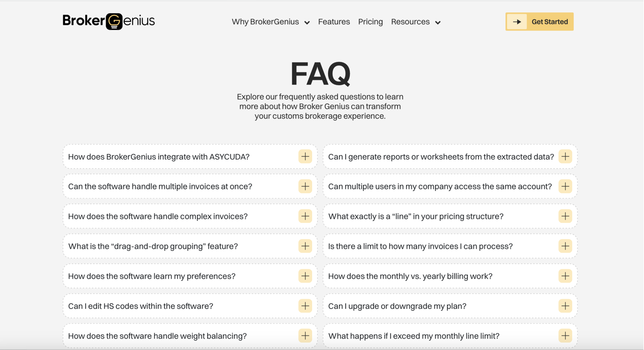Expand the monthly vs. yearly billing FAQ

coord(565,276)
